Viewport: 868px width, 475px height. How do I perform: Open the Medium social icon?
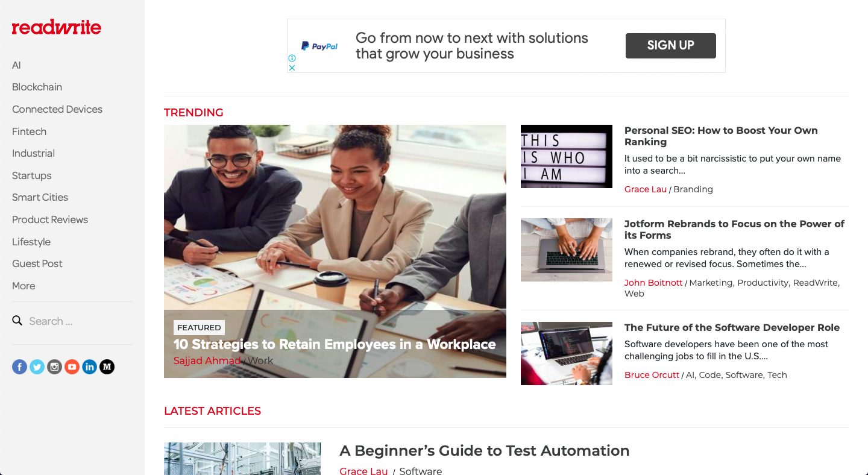click(x=107, y=366)
